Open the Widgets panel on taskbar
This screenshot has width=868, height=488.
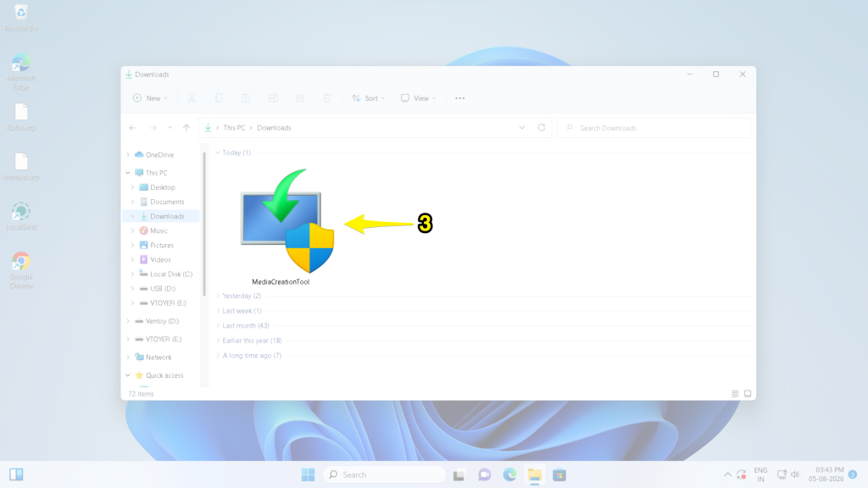click(16, 474)
